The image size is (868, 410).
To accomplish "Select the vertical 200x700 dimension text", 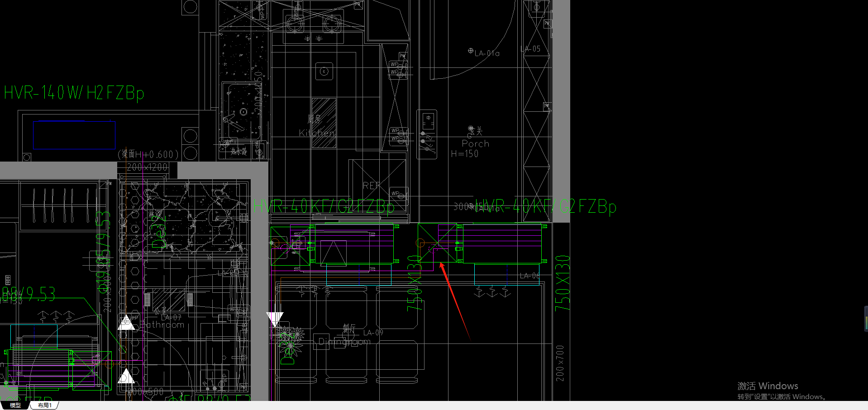I will [x=560, y=363].
